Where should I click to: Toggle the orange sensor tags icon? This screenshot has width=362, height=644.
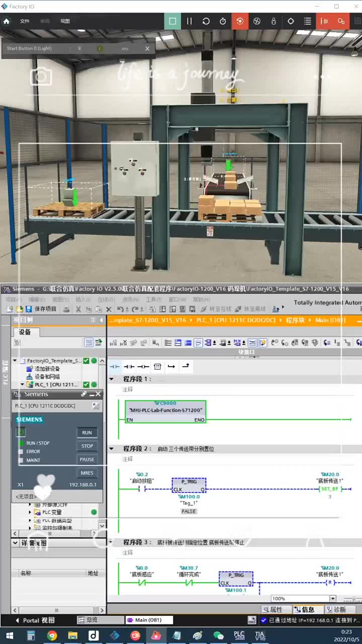click(x=324, y=21)
